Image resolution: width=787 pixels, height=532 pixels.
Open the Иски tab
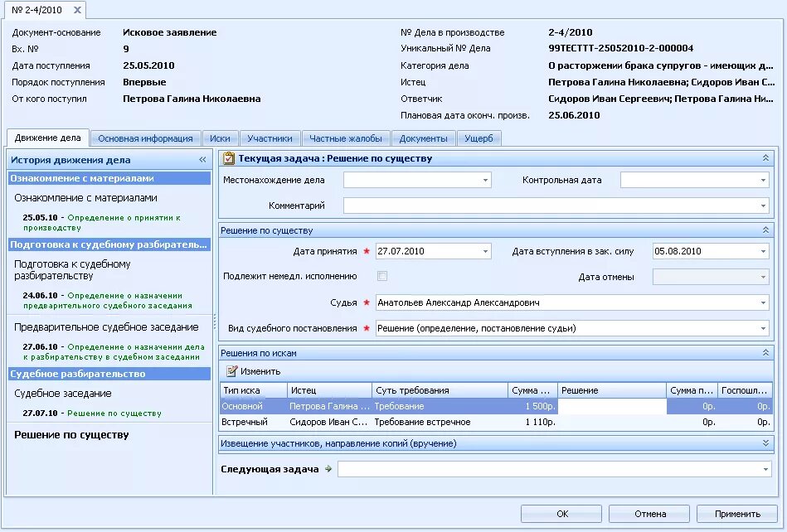[220, 138]
